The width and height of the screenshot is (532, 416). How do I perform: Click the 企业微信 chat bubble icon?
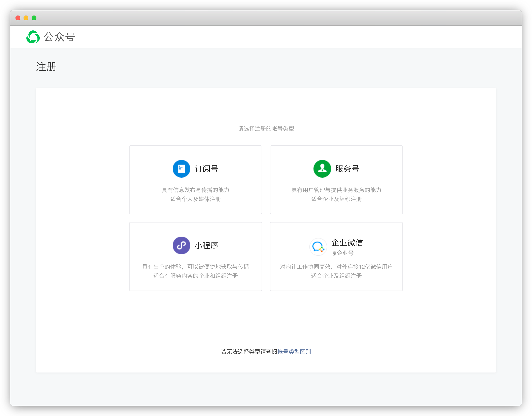point(318,247)
